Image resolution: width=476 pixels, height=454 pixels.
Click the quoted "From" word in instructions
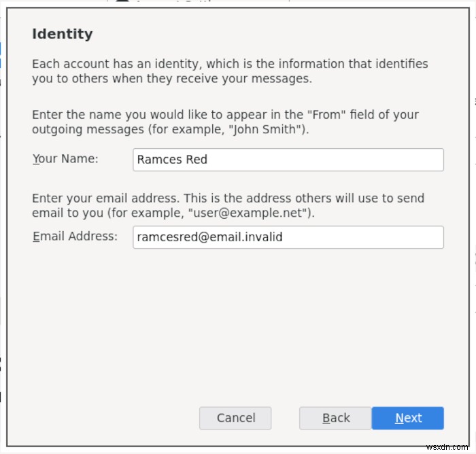pos(326,115)
